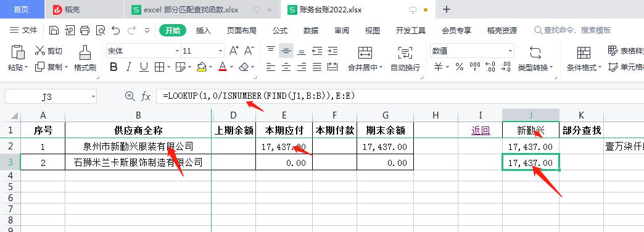Click the zoom magnifier beside fx

pos(130,96)
